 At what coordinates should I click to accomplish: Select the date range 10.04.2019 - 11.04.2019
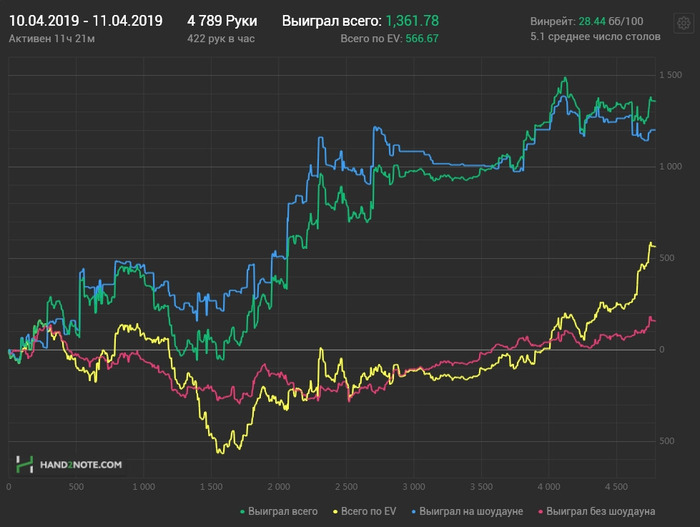click(86, 21)
